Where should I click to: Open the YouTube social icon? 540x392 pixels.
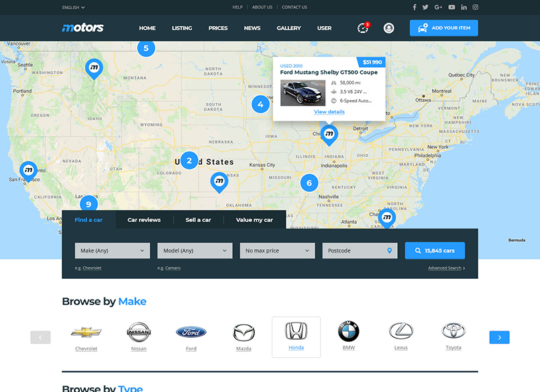click(451, 7)
